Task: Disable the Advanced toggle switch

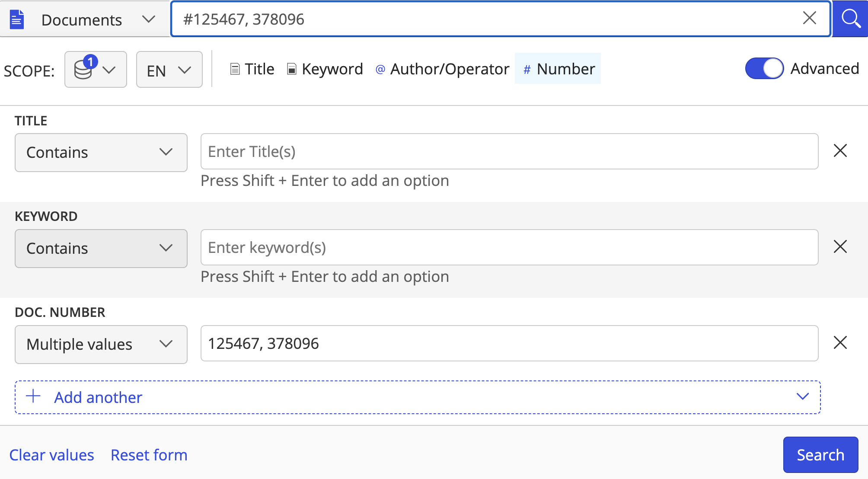Action: coord(764,68)
